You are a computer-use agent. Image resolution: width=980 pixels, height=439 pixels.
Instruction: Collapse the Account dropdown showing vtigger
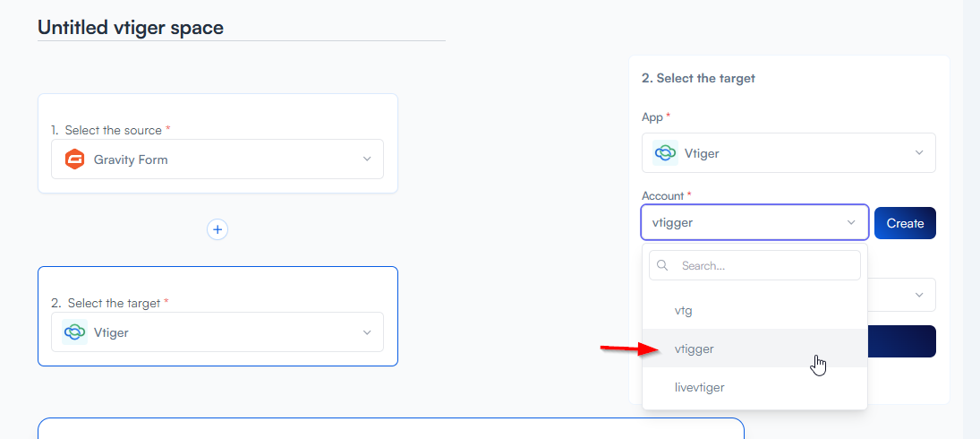click(851, 223)
